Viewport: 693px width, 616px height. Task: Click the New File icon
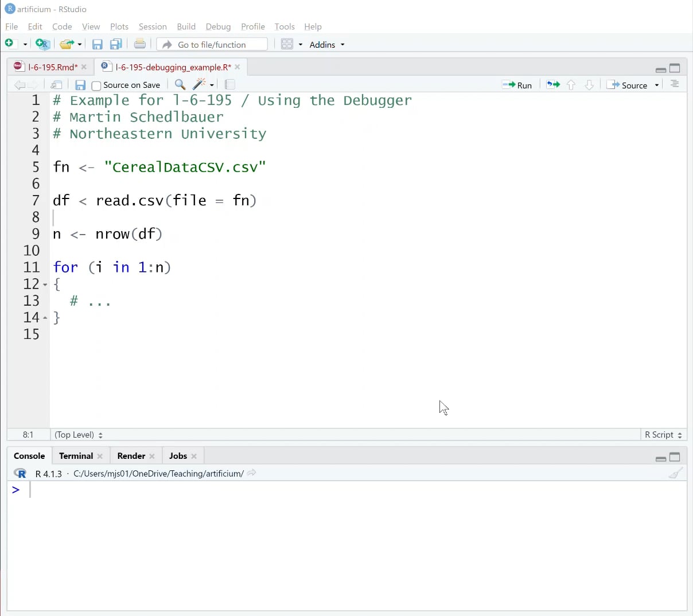[9, 44]
